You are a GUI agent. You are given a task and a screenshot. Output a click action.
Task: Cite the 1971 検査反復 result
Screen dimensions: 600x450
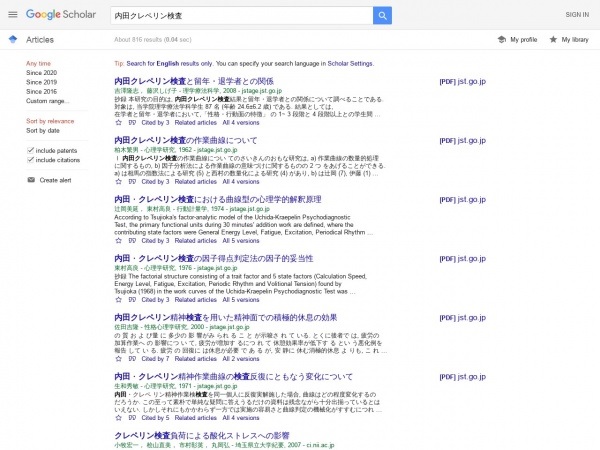(132, 418)
